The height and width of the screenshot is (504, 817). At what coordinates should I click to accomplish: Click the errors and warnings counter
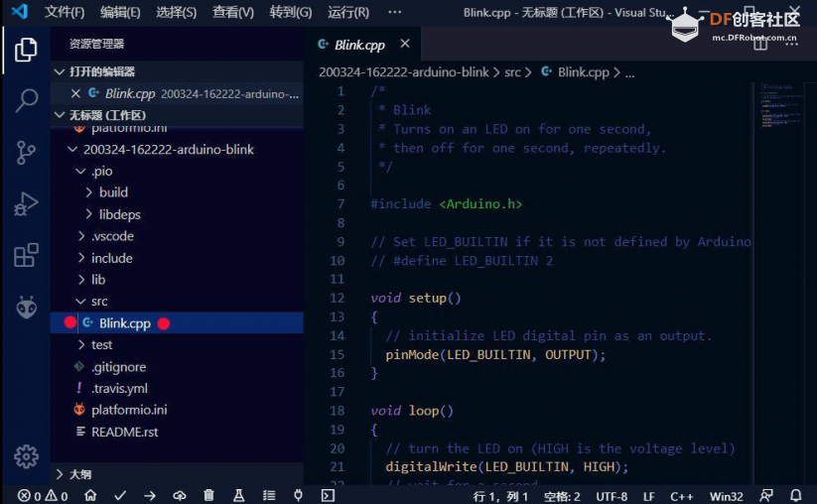click(x=43, y=496)
